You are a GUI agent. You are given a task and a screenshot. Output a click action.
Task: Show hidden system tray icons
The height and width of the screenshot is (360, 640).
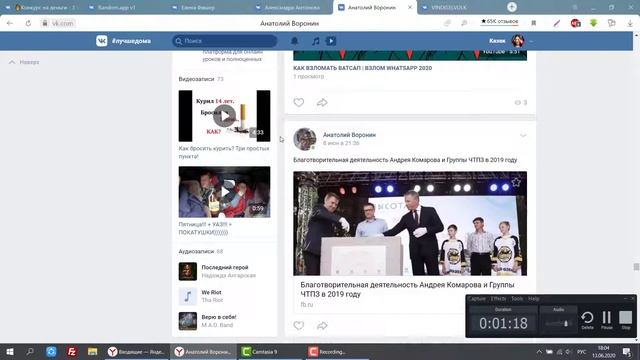point(539,351)
